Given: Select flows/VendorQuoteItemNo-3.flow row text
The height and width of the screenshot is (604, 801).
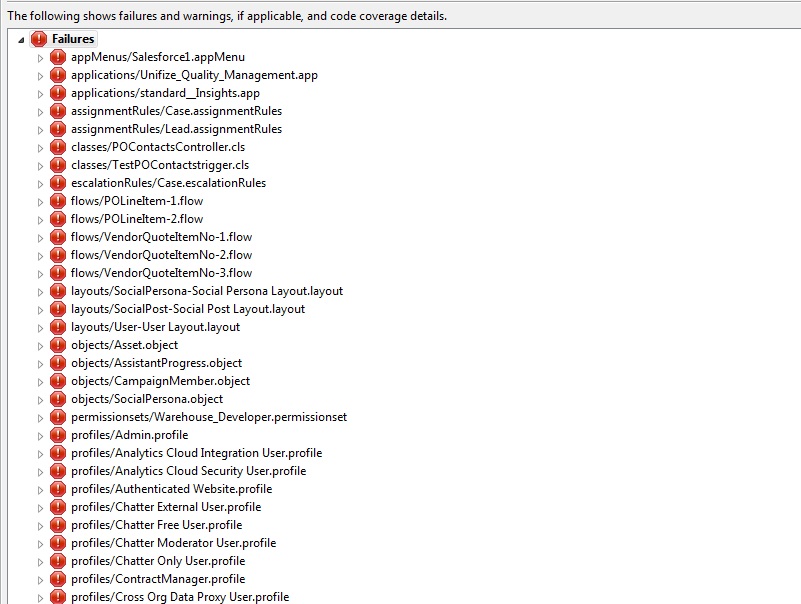Looking at the screenshot, I should pos(161,273).
